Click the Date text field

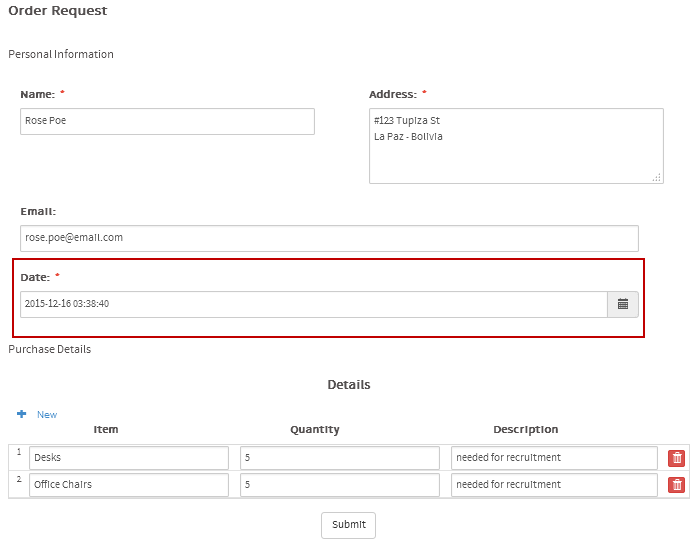click(313, 304)
